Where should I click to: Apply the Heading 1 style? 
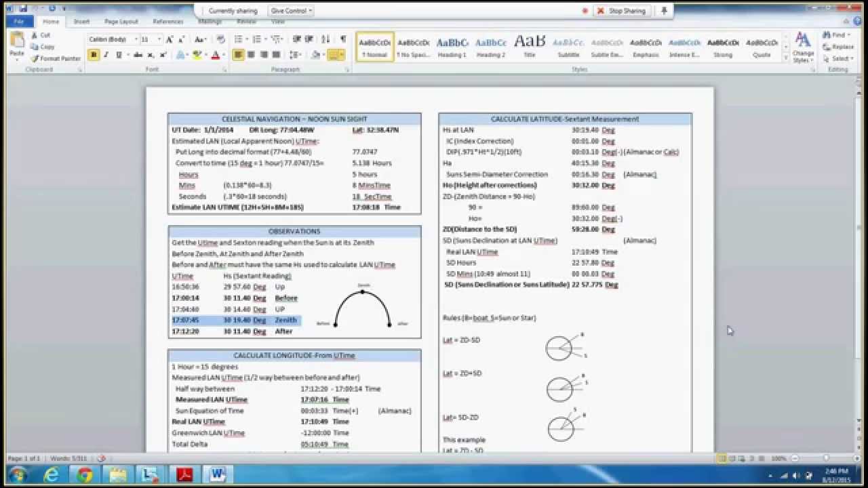[452, 46]
